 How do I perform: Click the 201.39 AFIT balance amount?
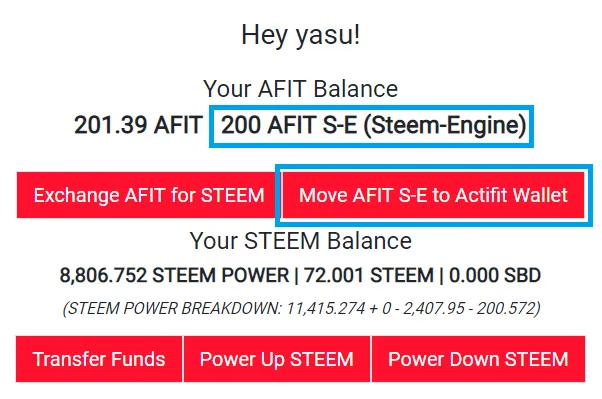pos(138,125)
